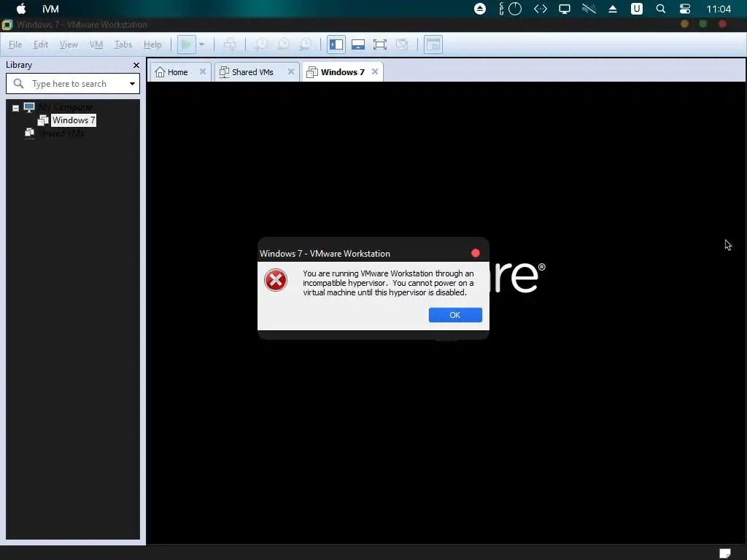This screenshot has height=560, width=747.
Task: Click the console view toolbar icon
Action: point(433,44)
